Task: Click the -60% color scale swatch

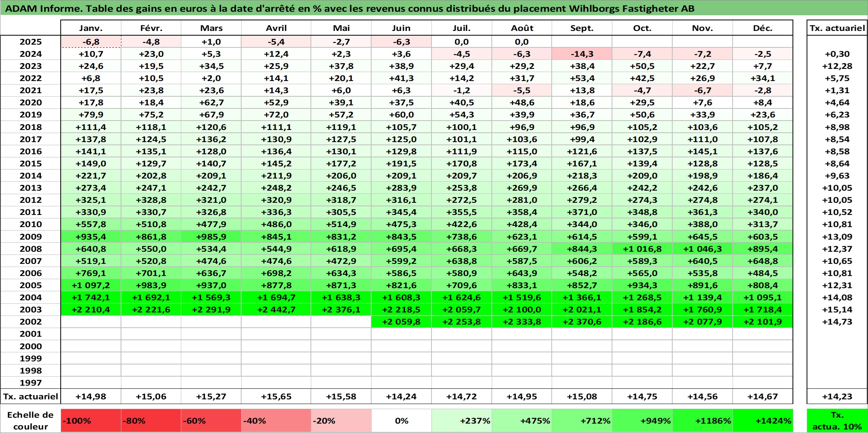Action: (211, 421)
